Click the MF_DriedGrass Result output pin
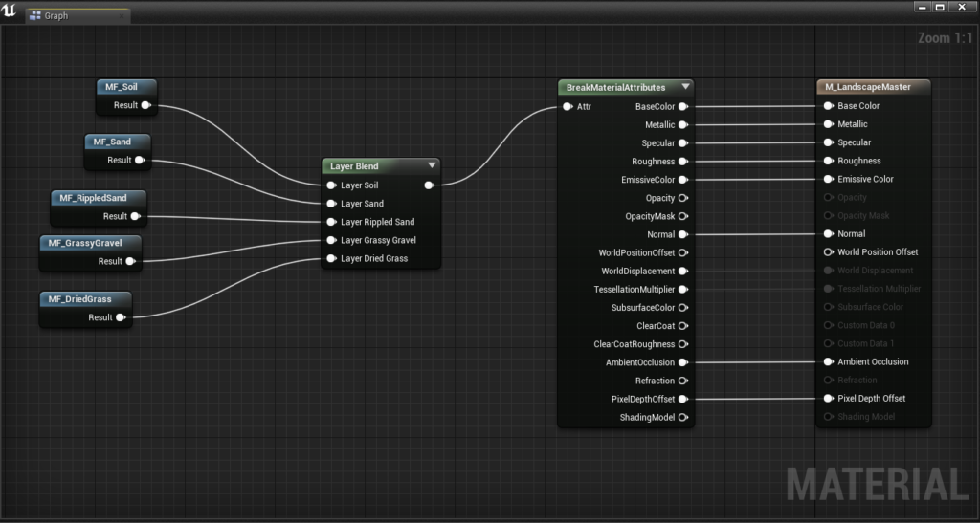The image size is (980, 523). 121,317
